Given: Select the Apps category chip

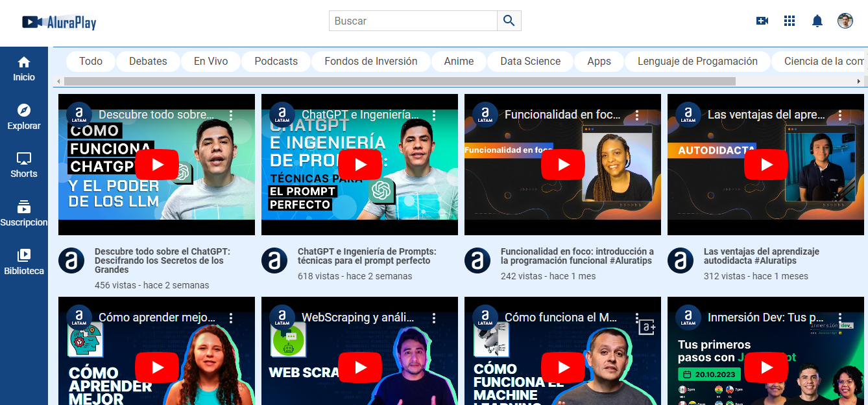Looking at the screenshot, I should pyautogui.click(x=599, y=61).
